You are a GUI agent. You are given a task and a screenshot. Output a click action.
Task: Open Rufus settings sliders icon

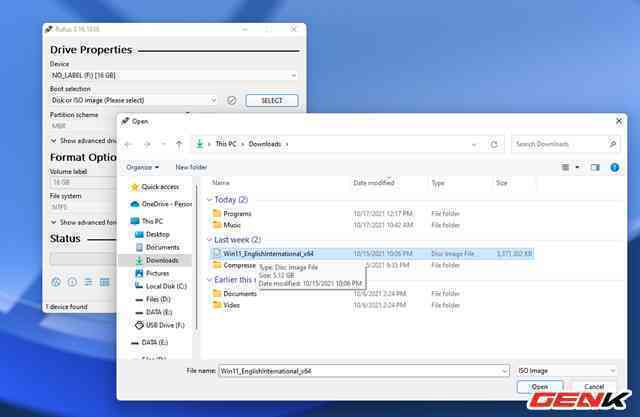(x=88, y=282)
